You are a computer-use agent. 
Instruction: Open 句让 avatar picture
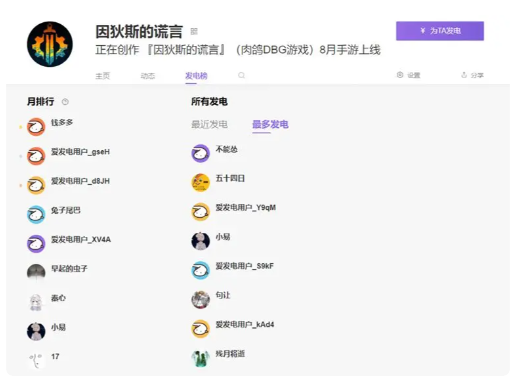pos(201,299)
